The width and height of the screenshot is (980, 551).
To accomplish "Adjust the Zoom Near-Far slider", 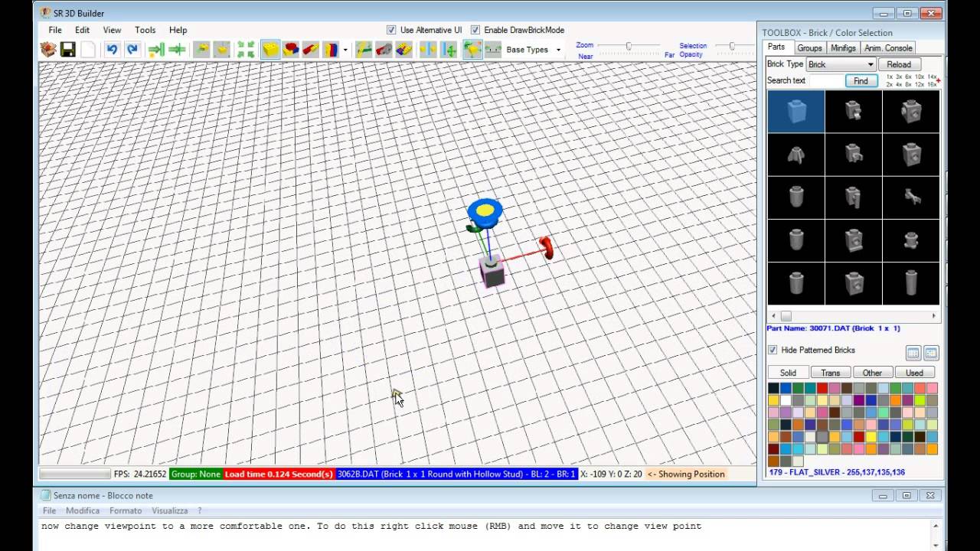I will [x=628, y=47].
